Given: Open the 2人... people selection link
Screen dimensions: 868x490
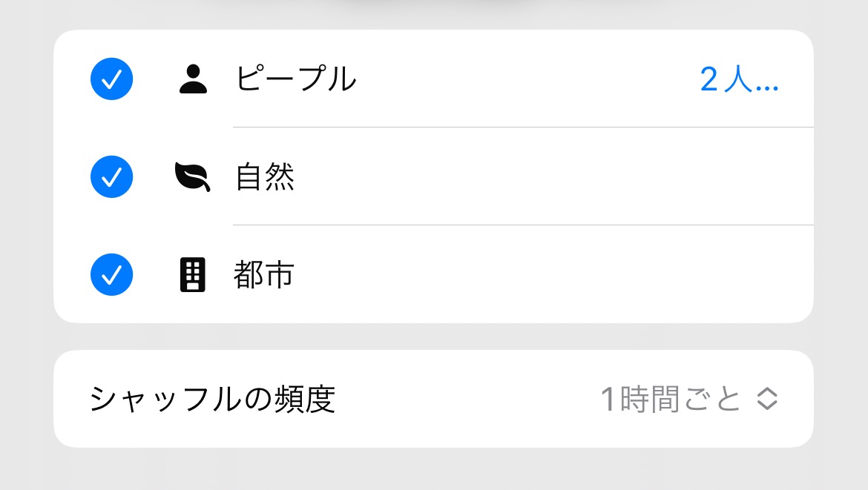Looking at the screenshot, I should (x=739, y=79).
